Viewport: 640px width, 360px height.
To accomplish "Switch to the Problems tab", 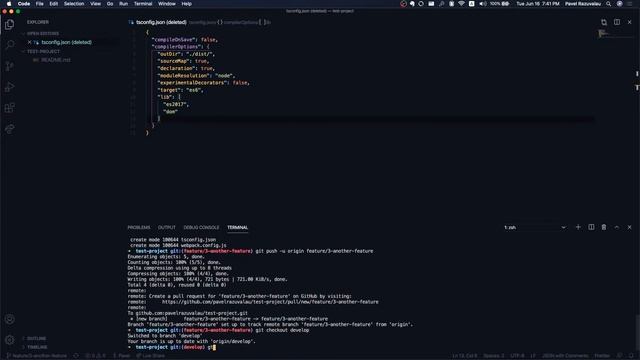I will pos(139,227).
